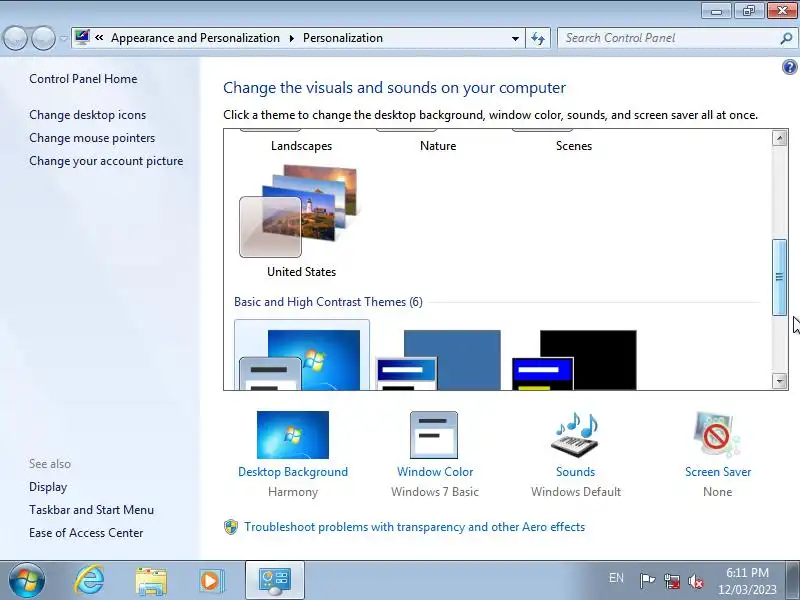Image resolution: width=800 pixels, height=600 pixels.
Task: Open Change mouse pointers
Action: pos(92,138)
